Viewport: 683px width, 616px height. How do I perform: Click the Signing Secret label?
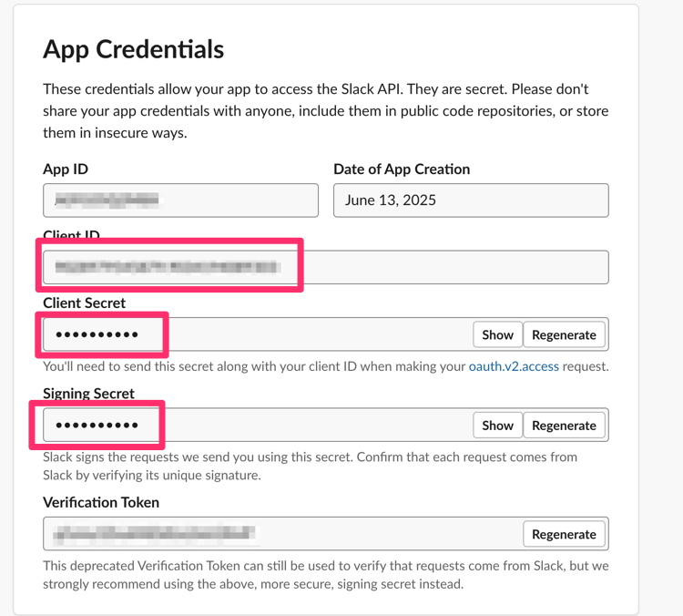click(88, 394)
